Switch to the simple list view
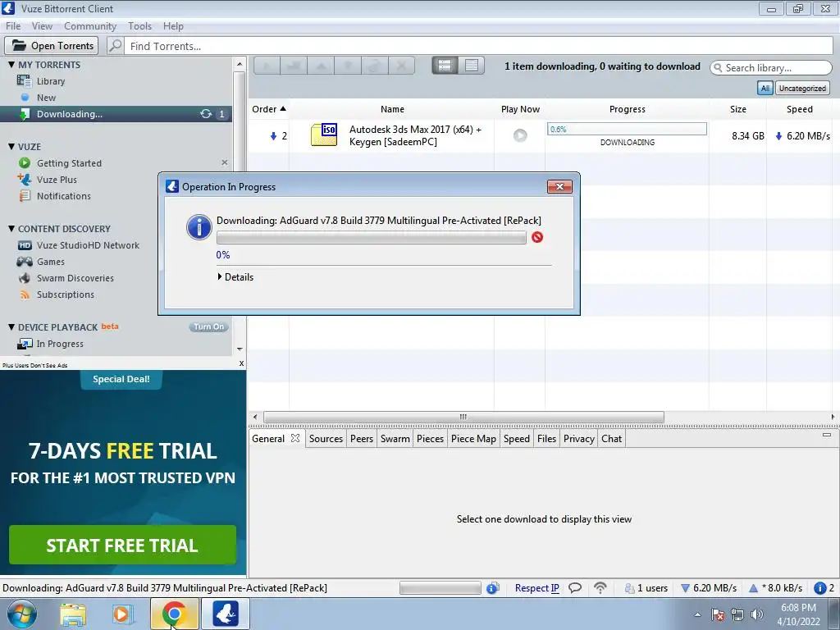Viewport: 840px width, 630px height. pos(472,66)
